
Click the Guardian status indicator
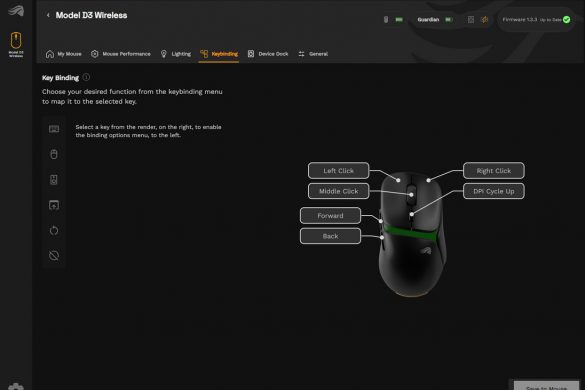point(435,19)
